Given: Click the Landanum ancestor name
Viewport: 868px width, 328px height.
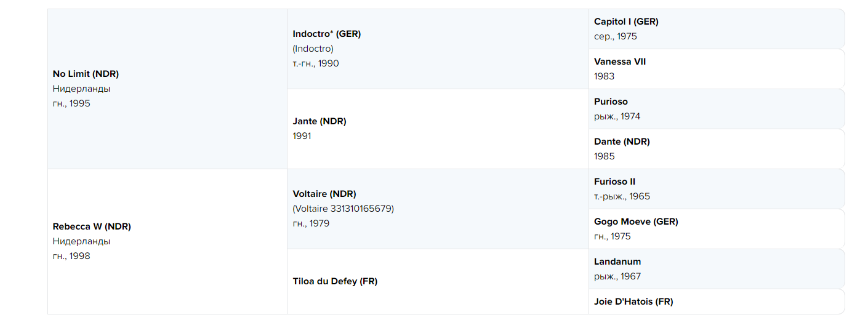Looking at the screenshot, I should pos(617,262).
